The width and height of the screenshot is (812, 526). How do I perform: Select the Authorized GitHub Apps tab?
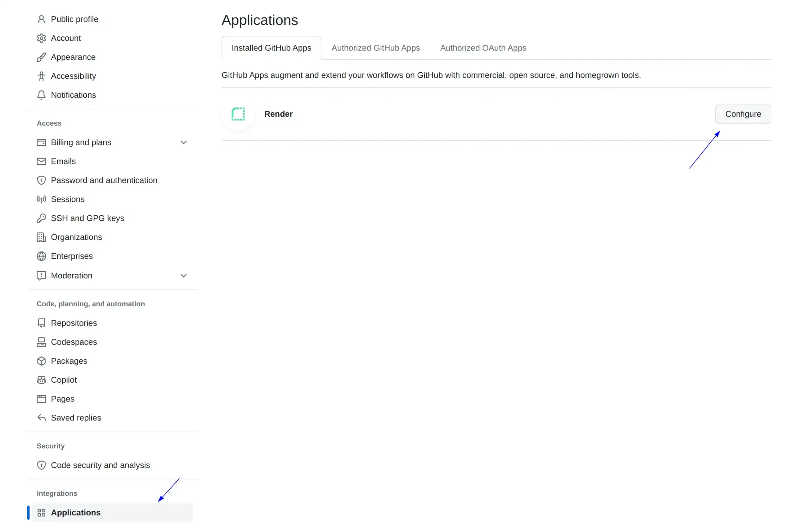pyautogui.click(x=376, y=47)
